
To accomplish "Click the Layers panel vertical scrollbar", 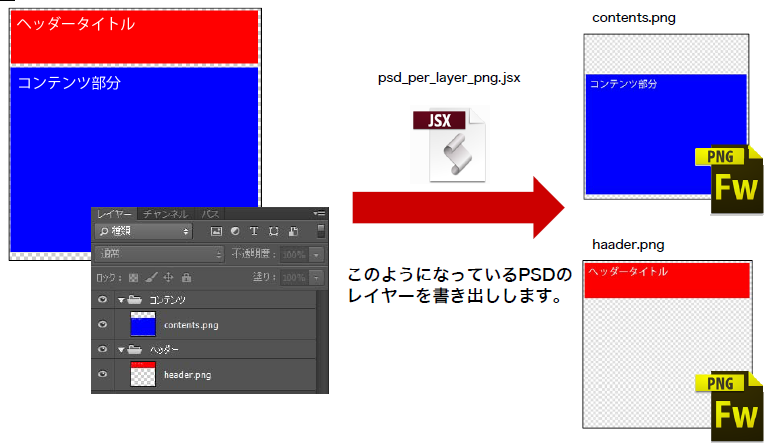I will pyautogui.click(x=322, y=340).
